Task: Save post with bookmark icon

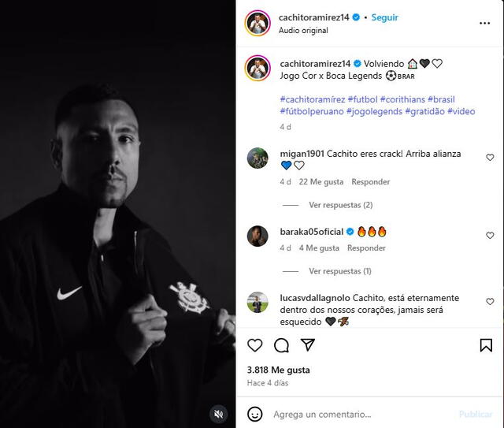Action: 486,345
